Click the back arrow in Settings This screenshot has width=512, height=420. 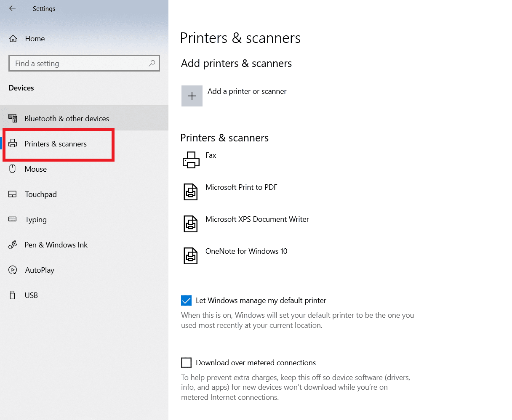(12, 8)
